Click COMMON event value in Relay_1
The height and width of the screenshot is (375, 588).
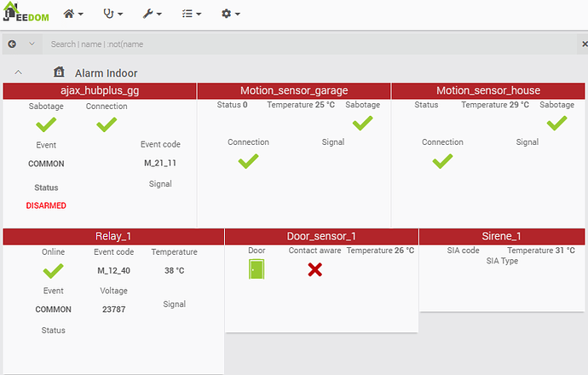[x=53, y=309]
